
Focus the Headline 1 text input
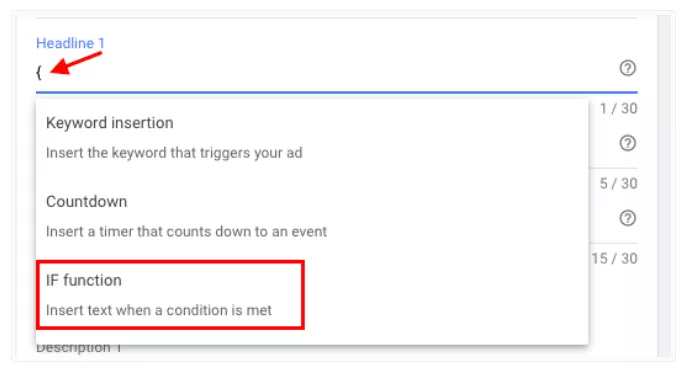pos(325,72)
